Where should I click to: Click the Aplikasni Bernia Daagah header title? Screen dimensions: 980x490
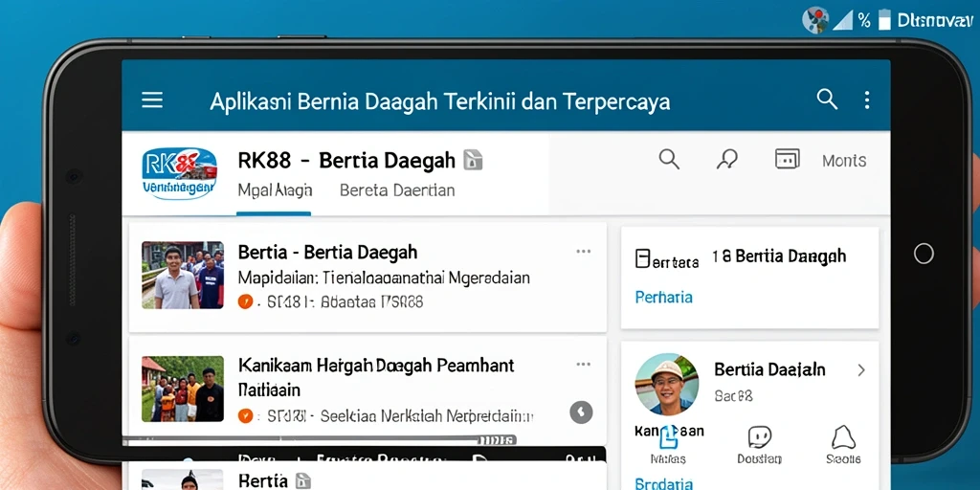[x=440, y=101]
